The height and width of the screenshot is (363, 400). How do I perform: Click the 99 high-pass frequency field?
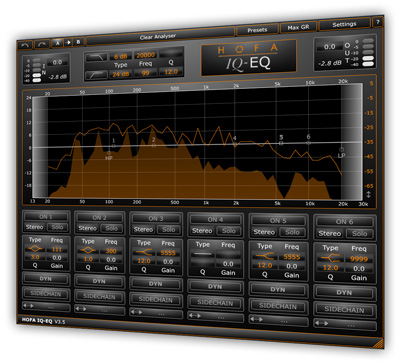(x=146, y=73)
